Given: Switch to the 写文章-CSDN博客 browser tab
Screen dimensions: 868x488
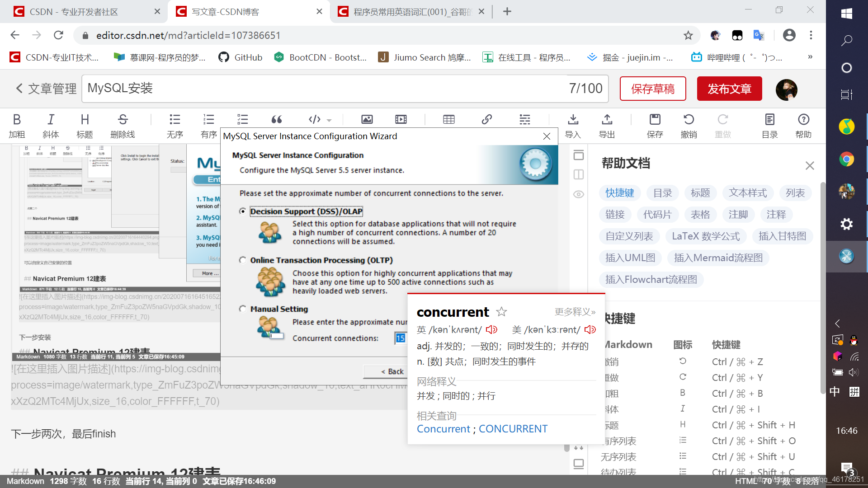Looking at the screenshot, I should 248,12.
